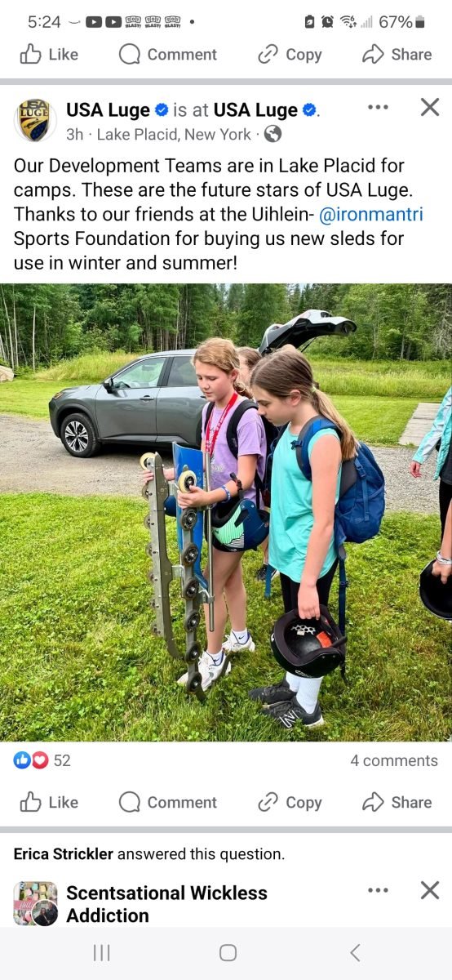The height and width of the screenshot is (980, 452).
Task: Tap Android back navigation button
Action: (355, 952)
